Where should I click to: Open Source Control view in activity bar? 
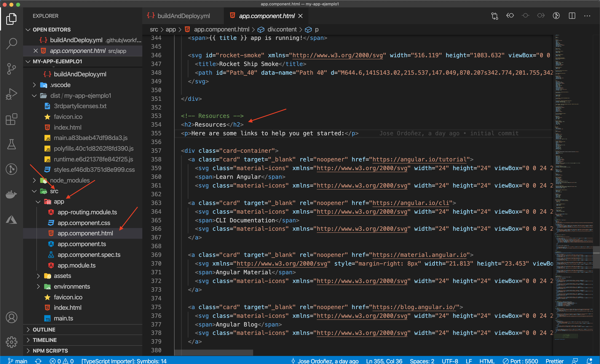click(11, 69)
